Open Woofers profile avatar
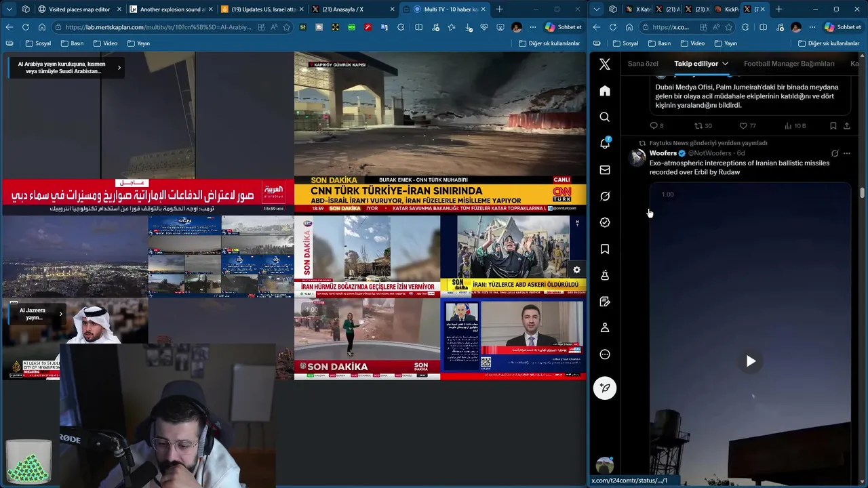The height and width of the screenshot is (488, 868). [637, 158]
